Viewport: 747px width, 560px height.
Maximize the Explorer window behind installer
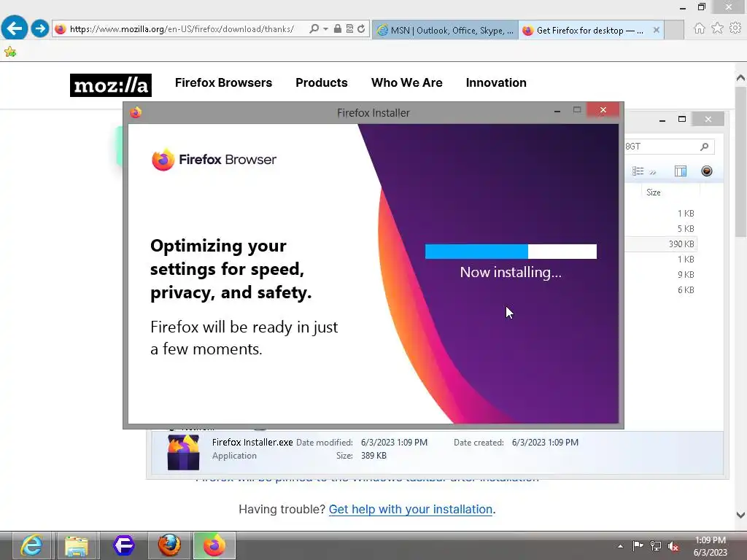682,119
